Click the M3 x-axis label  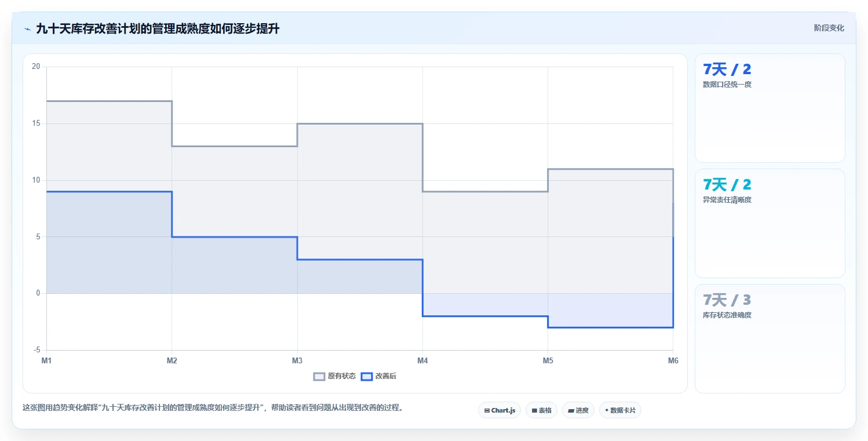(x=297, y=361)
